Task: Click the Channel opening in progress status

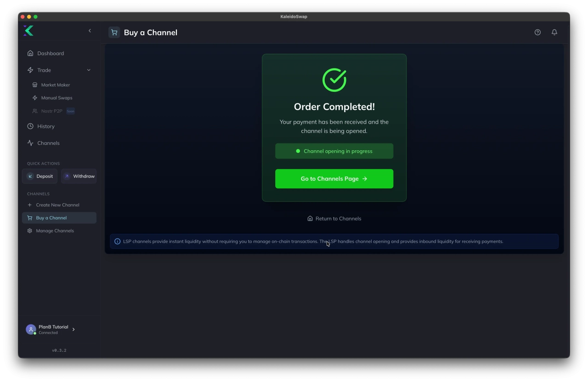Action: pos(334,151)
